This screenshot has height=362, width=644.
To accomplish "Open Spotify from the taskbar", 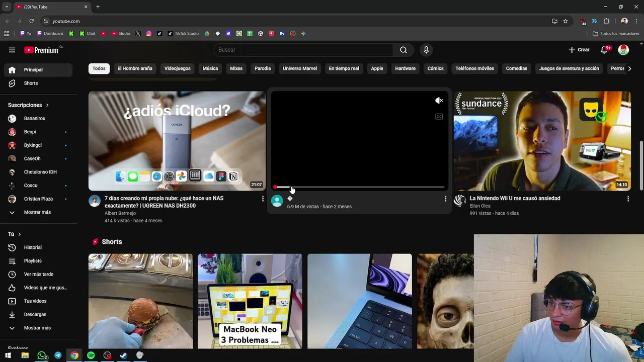I will tap(91, 355).
